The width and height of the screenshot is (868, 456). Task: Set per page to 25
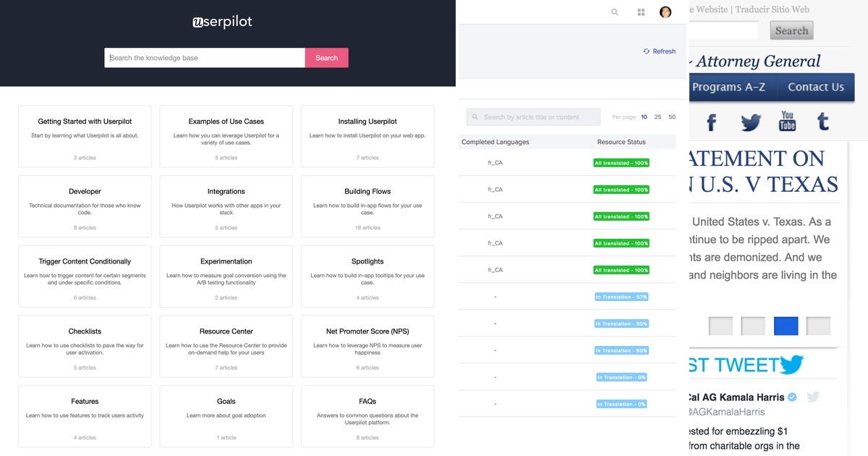click(658, 117)
